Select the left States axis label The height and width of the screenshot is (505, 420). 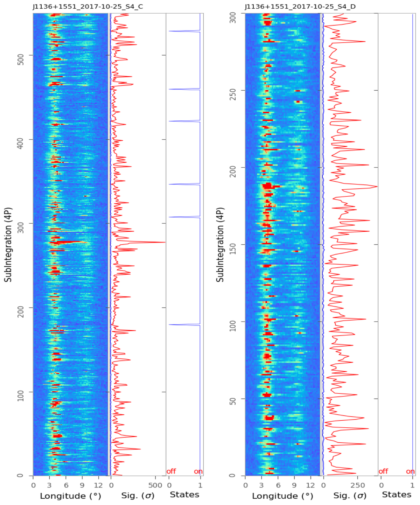coord(184,495)
